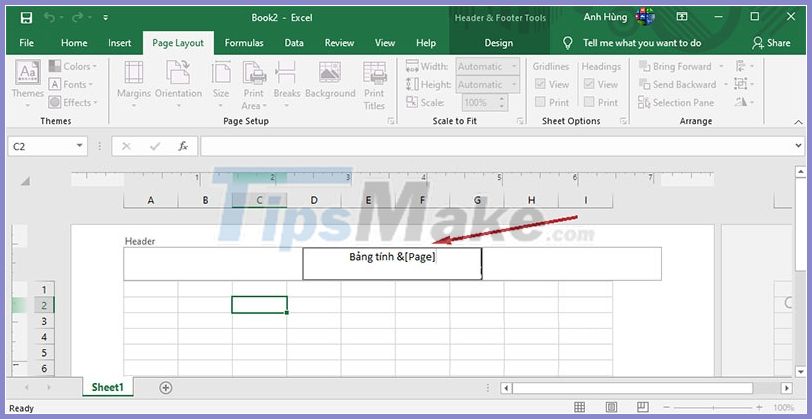Viewport: 812px width, 419px height.
Task: Switch to Page Layout view icon
Action: click(611, 407)
